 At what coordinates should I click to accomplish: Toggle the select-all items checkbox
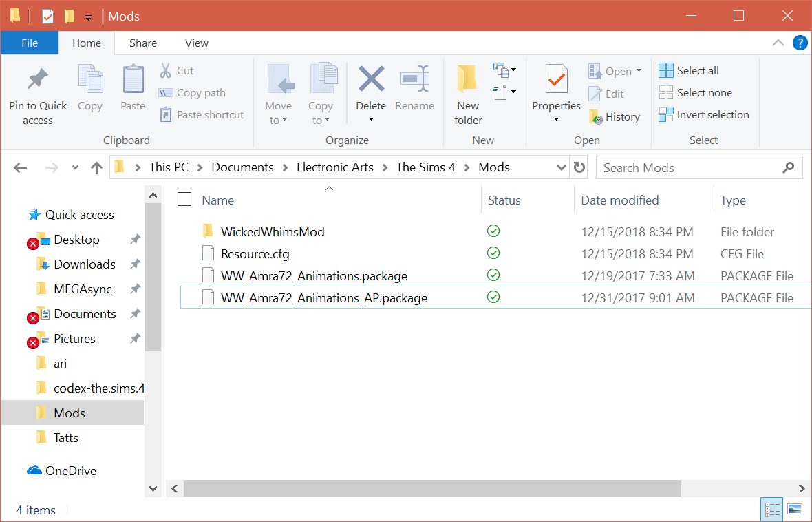(x=184, y=199)
